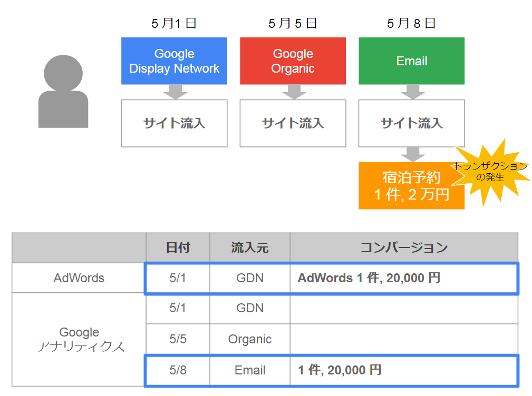Select the red Google Organic box
The height and width of the screenshot is (396, 532).
293,61
